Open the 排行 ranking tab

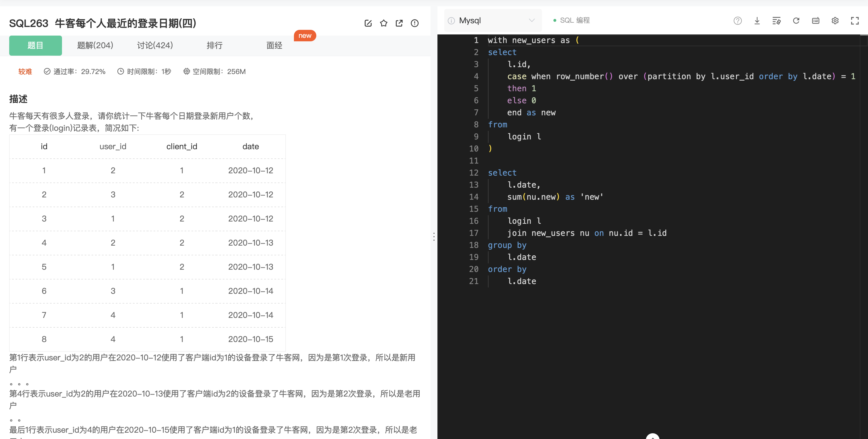tap(214, 46)
